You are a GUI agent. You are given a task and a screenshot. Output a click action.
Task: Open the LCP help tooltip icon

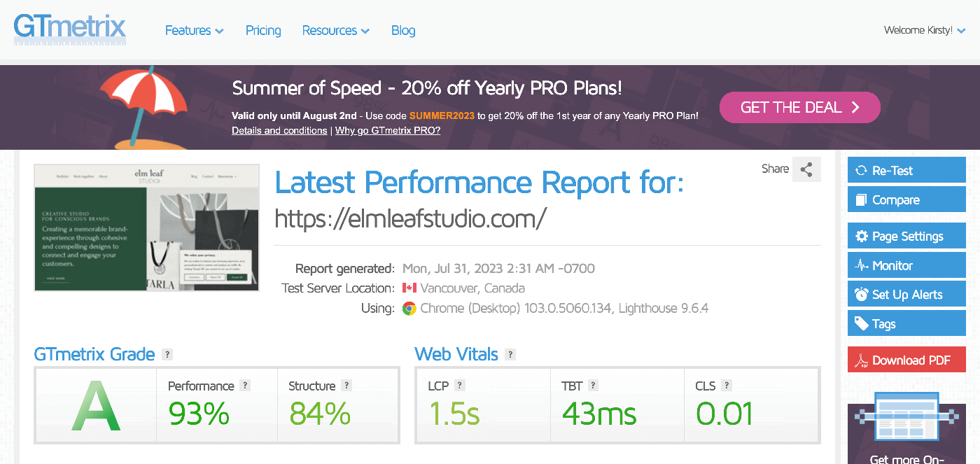pyautogui.click(x=460, y=386)
